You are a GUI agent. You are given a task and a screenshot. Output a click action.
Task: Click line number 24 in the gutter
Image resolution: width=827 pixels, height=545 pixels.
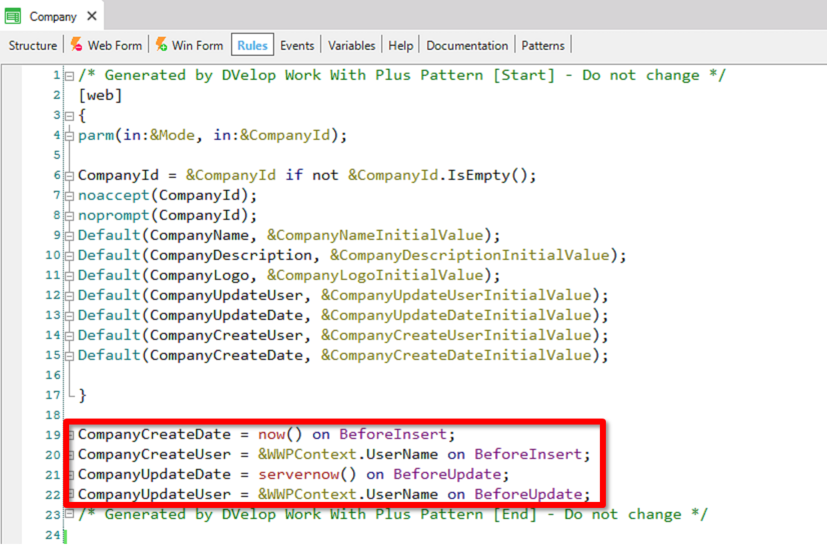pos(53,534)
